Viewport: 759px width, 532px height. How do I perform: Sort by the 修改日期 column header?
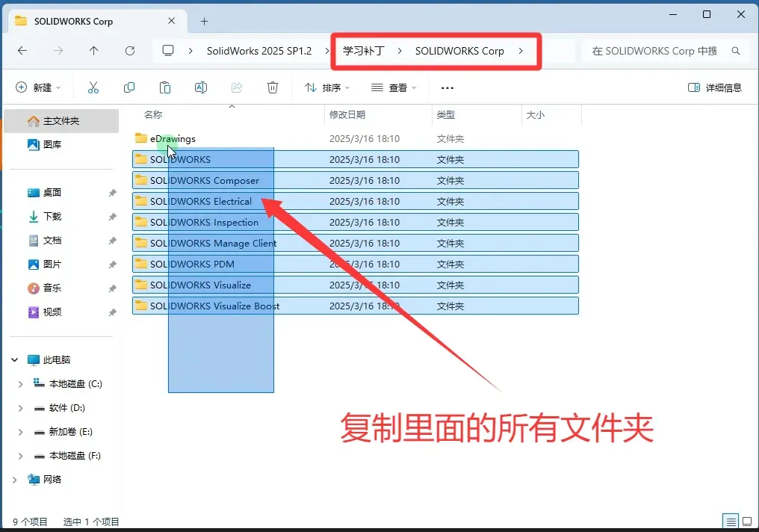pyautogui.click(x=347, y=115)
